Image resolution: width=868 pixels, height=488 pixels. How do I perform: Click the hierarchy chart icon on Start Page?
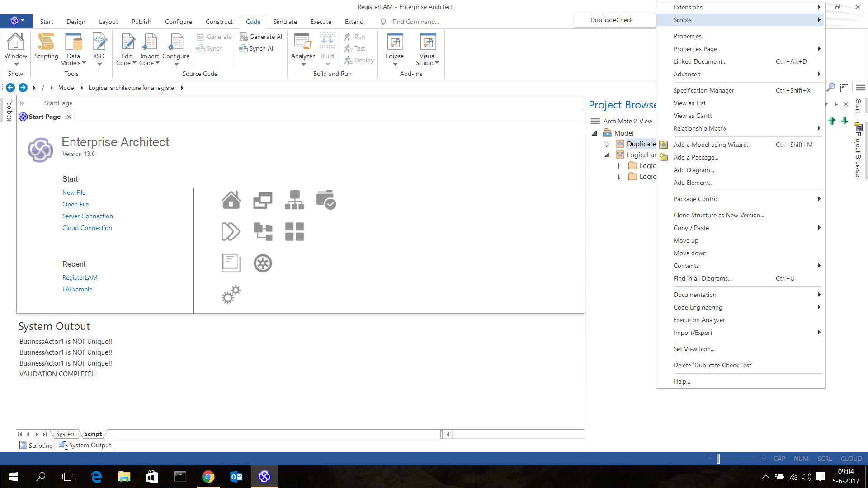tap(294, 200)
